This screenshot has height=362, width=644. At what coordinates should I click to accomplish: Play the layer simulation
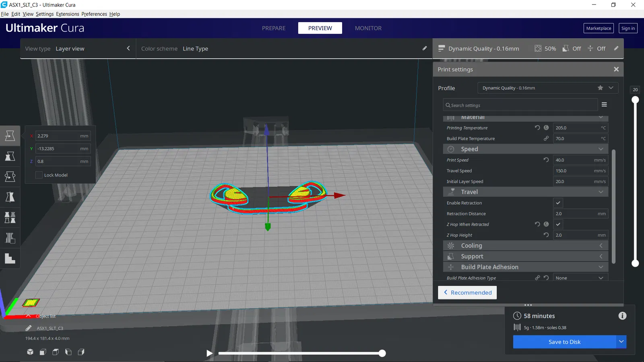pos(209,353)
